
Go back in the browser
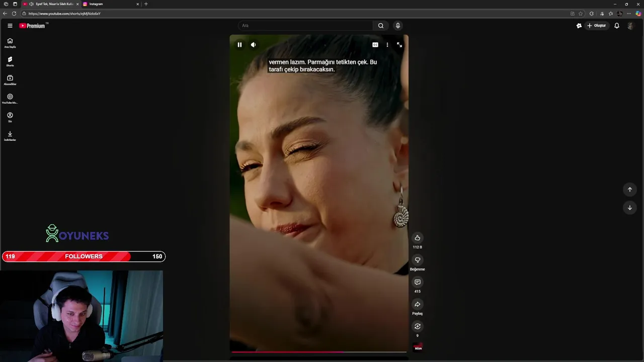[5, 14]
